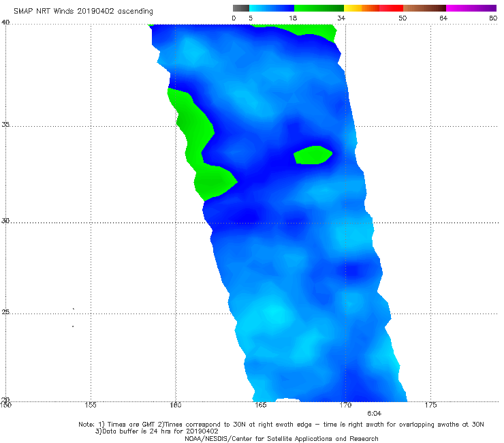Viewport: 504px width, 443px height.
Task: Click the longitude label '175'
Action: click(430, 405)
